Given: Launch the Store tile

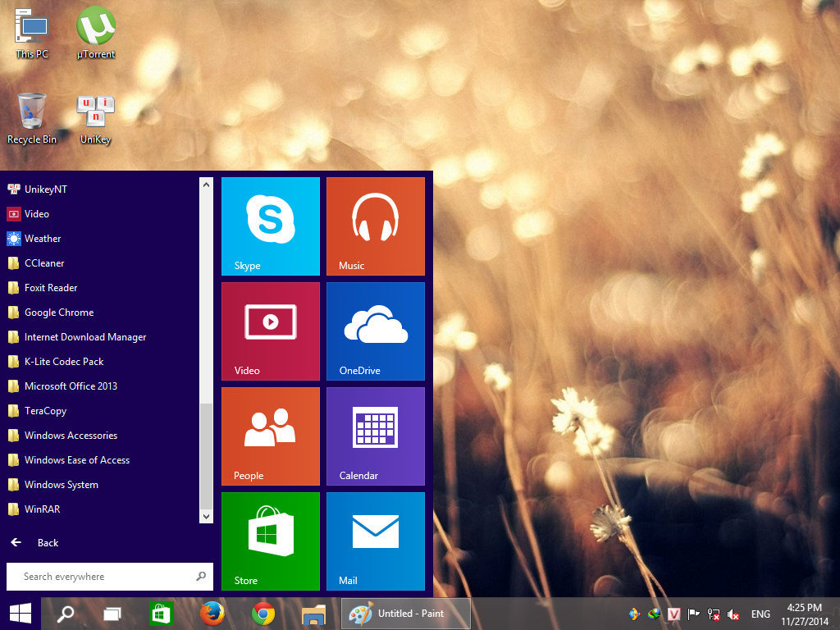Looking at the screenshot, I should coord(271,541).
